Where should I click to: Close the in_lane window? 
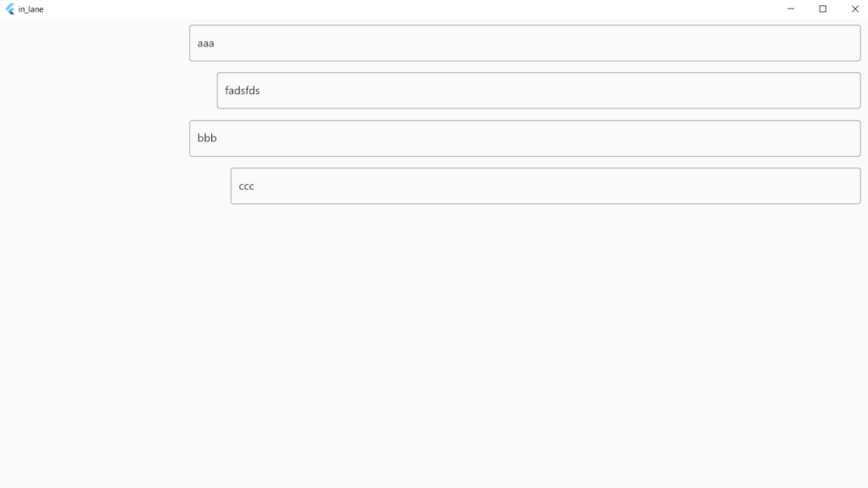854,9
